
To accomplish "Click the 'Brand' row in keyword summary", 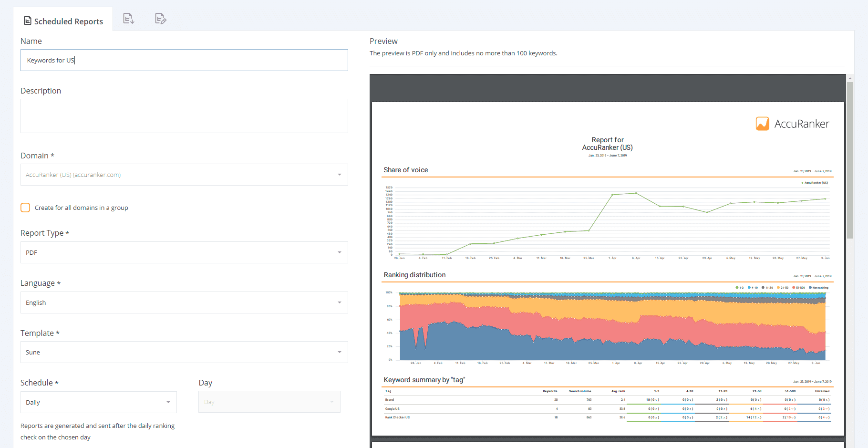I will coord(608,400).
